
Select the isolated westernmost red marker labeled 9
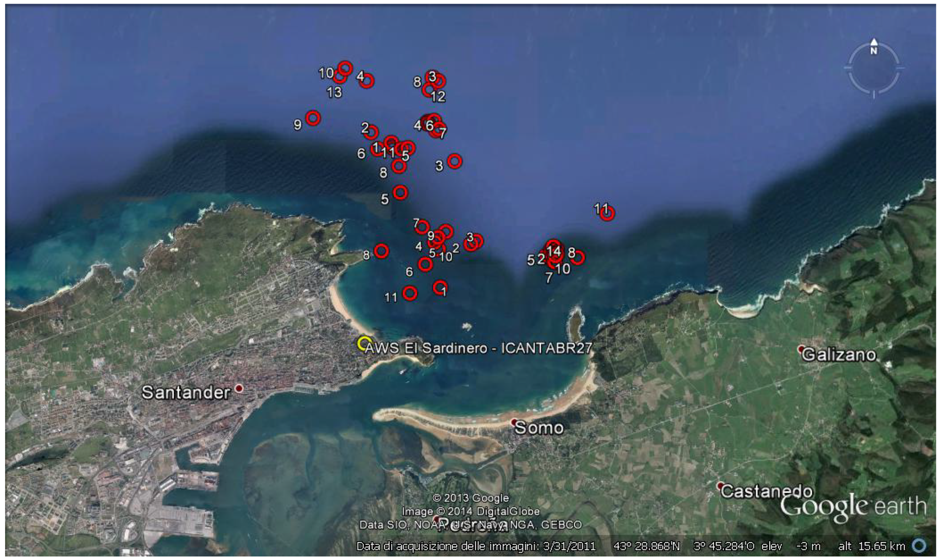click(313, 118)
